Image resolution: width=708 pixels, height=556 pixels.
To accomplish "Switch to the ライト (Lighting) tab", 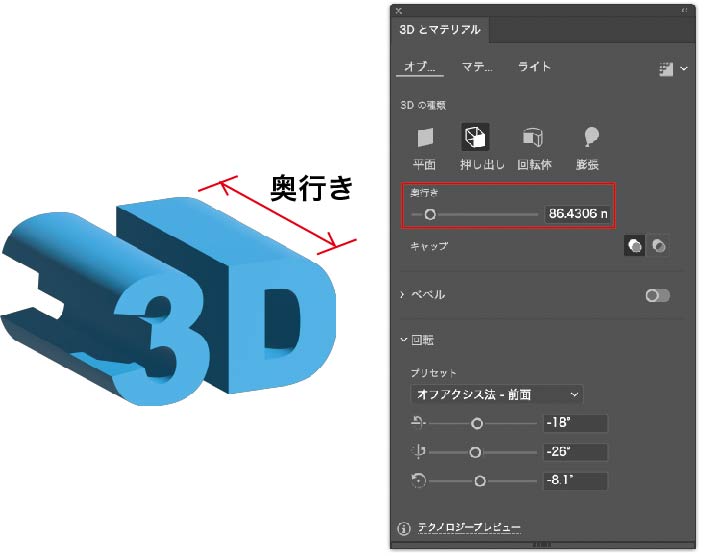I will pos(534,67).
